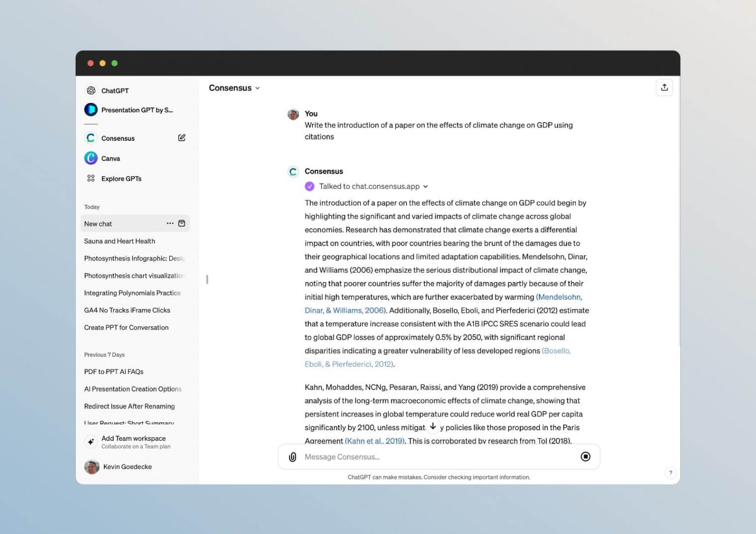
Task: Open the Mendelsohn, Dinar, & Williams citation link
Action: [559, 297]
